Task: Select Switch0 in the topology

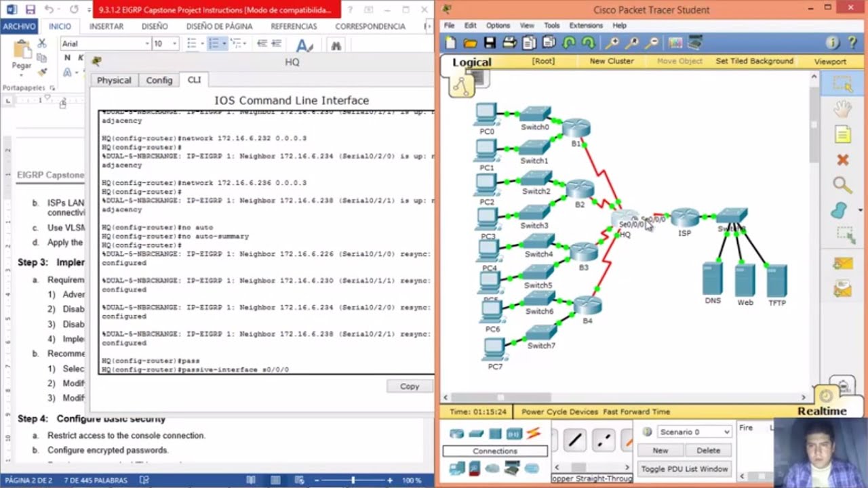Action: tap(536, 114)
